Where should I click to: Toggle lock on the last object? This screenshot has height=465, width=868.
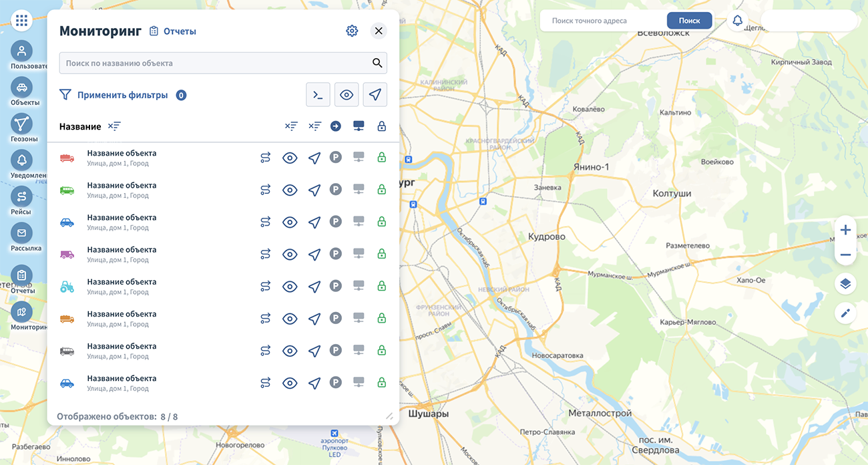(x=382, y=383)
